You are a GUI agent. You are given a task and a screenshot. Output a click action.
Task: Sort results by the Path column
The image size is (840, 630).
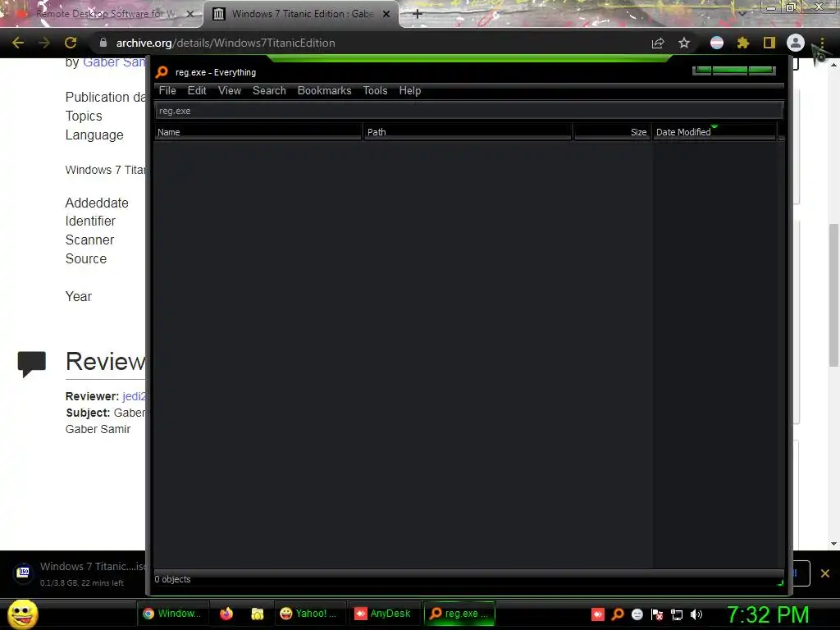pos(468,132)
